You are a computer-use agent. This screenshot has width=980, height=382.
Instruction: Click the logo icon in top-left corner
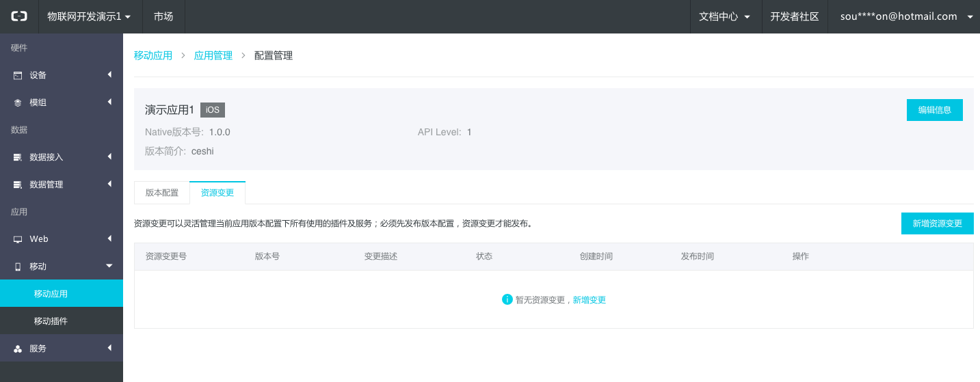(x=19, y=16)
